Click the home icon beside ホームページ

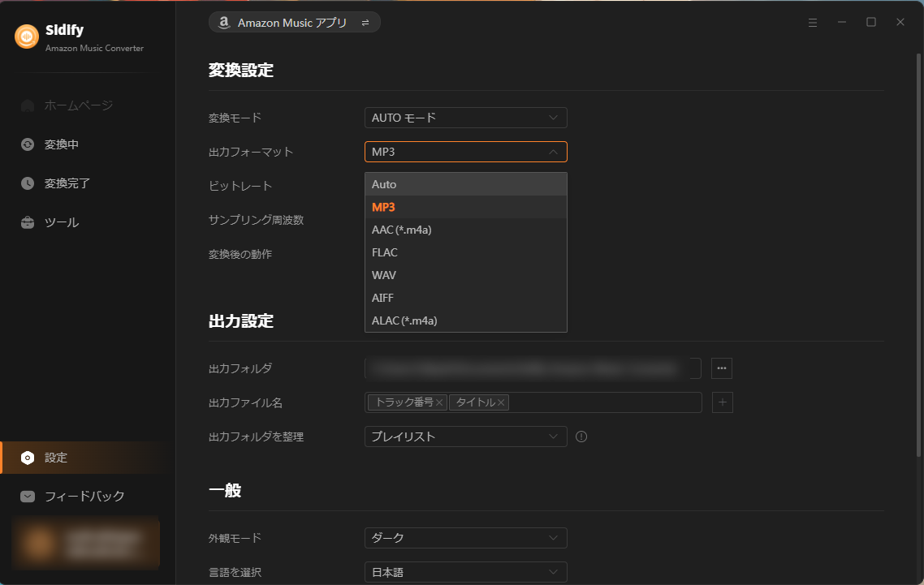pyautogui.click(x=28, y=105)
